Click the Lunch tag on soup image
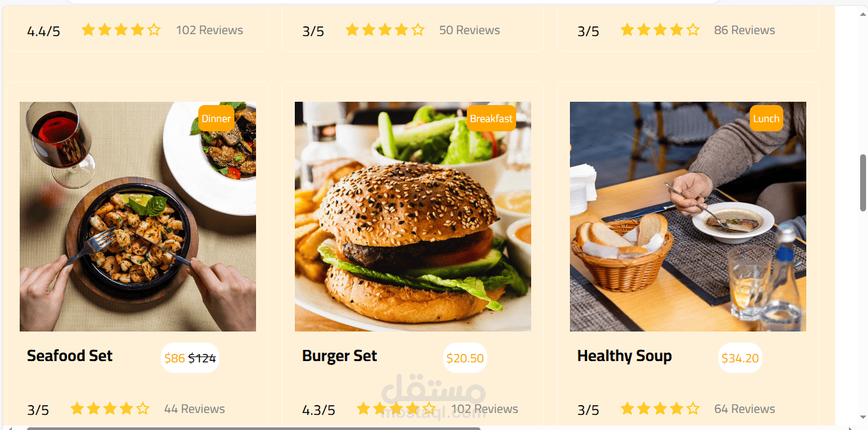The image size is (868, 430). pos(766,118)
